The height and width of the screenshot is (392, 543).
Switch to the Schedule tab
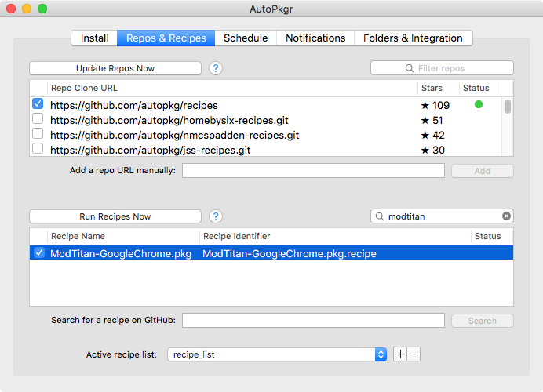pos(246,38)
